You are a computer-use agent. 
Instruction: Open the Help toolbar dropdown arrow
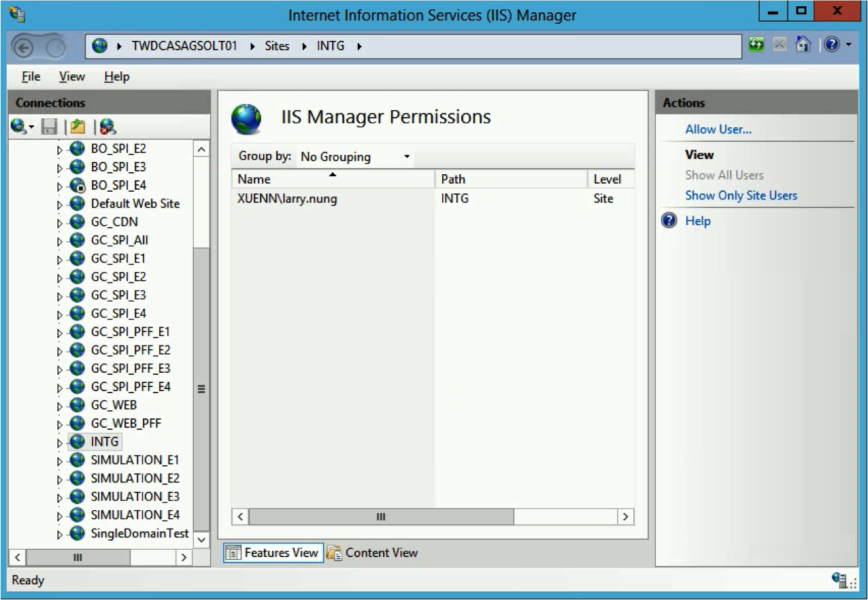point(848,46)
